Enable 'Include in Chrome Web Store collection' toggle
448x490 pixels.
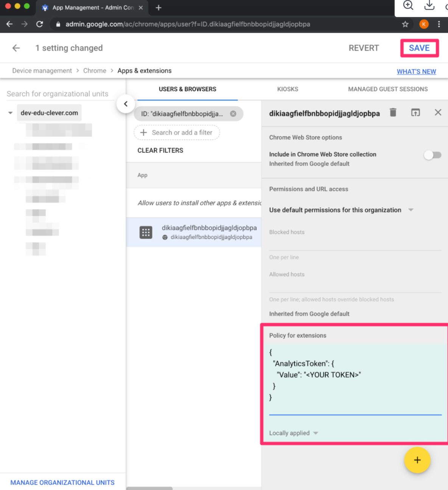(x=432, y=155)
